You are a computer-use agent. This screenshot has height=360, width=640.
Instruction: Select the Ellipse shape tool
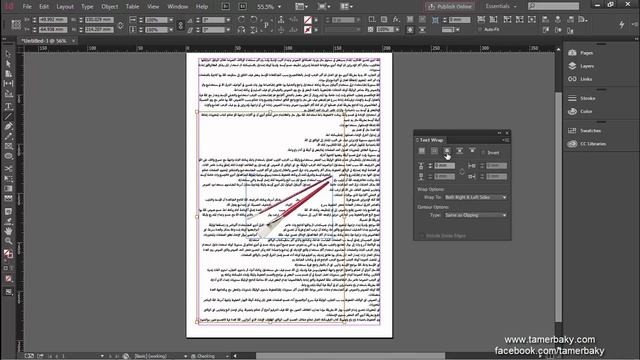tap(8, 156)
